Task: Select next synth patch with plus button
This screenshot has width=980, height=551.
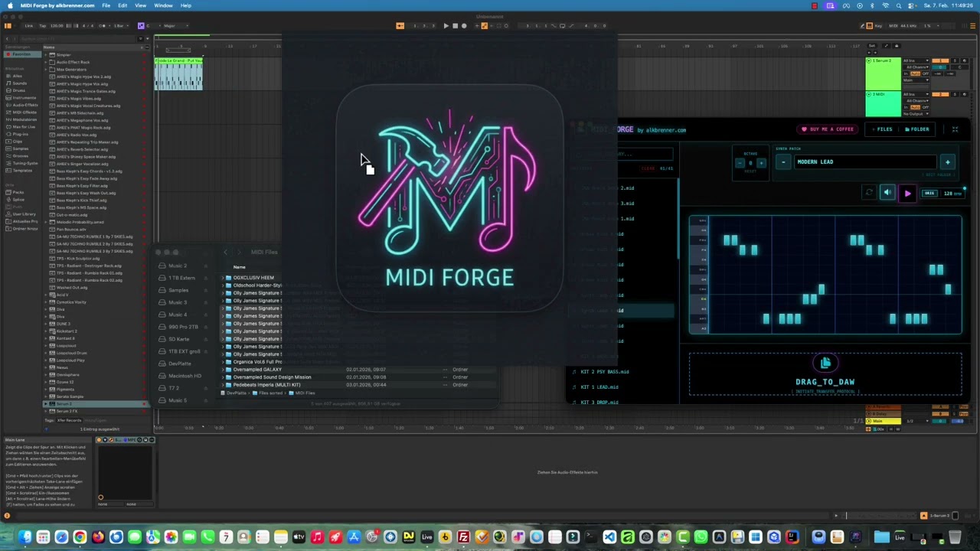Action: point(947,162)
